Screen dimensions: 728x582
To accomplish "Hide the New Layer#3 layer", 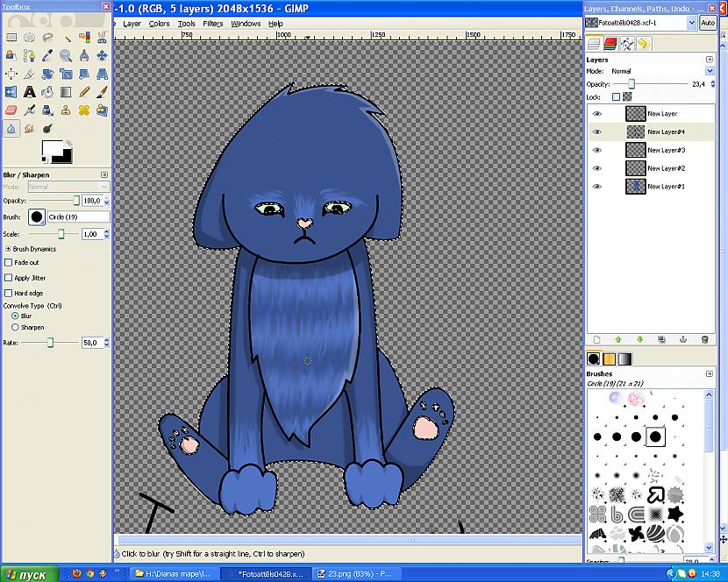I will pos(597,150).
